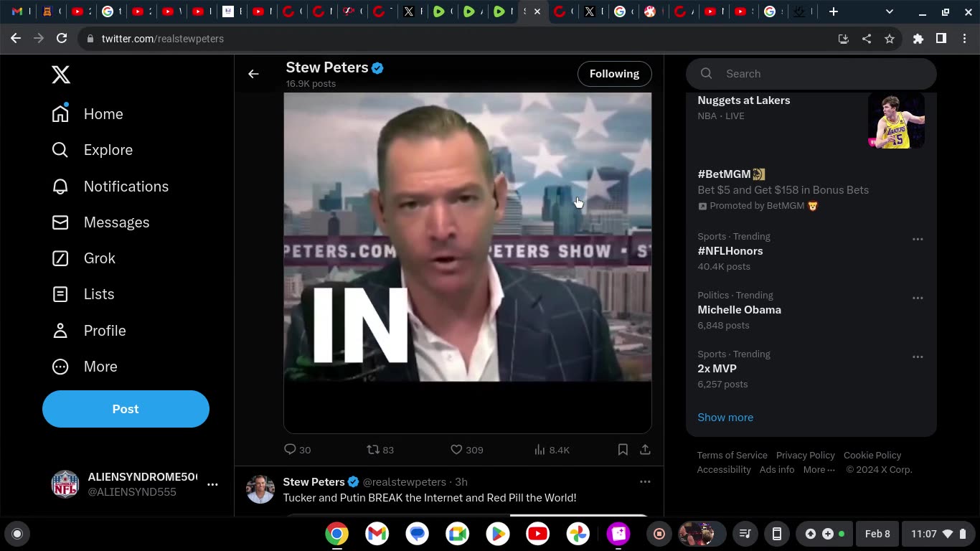Open the 2x MVP trending topic

pyautogui.click(x=717, y=369)
